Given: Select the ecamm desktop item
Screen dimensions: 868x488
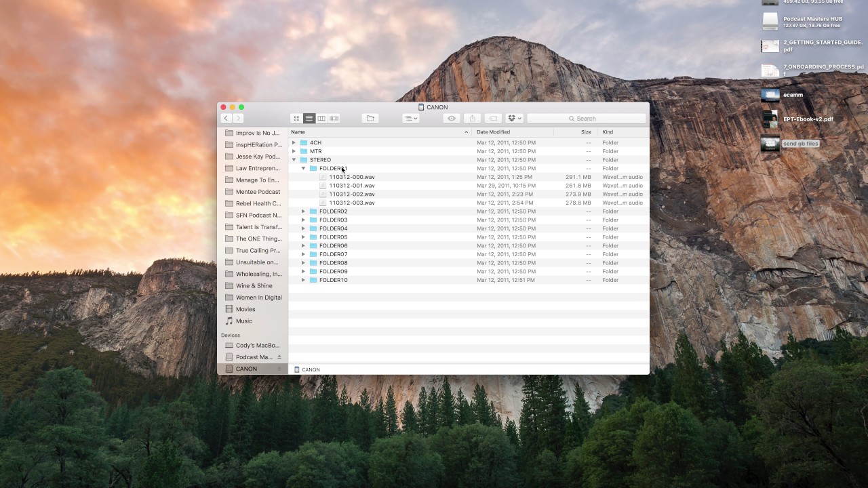Looking at the screenshot, I should [783, 95].
